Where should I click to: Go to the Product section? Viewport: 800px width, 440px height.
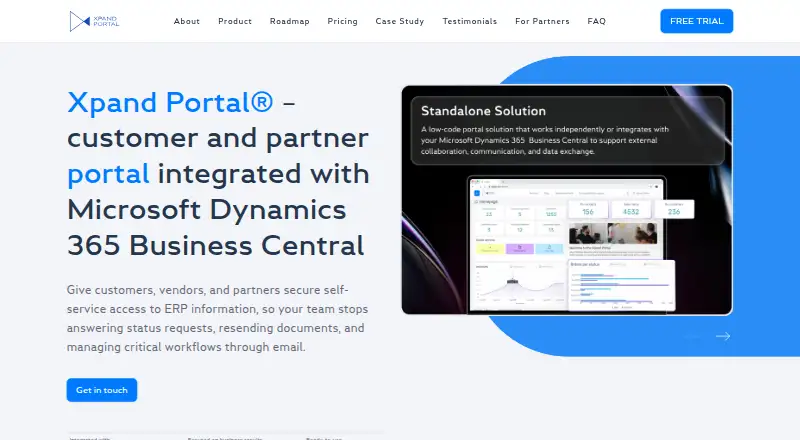235,21
